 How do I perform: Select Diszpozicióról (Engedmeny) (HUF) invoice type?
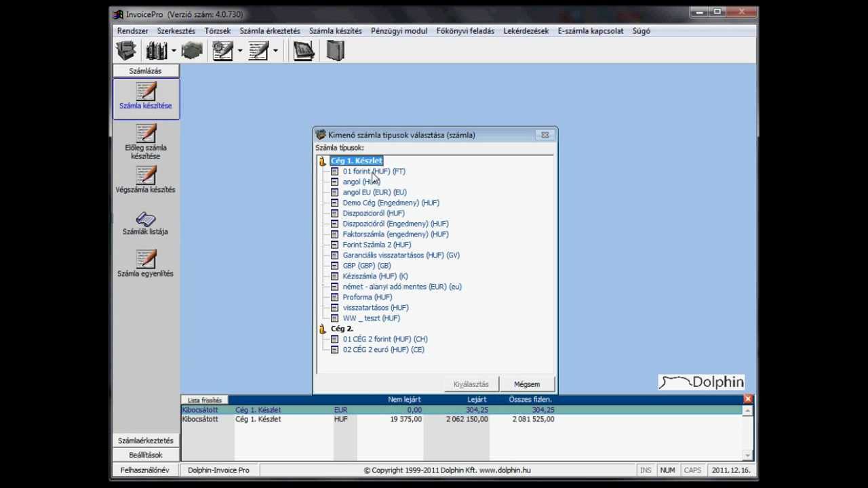pos(395,224)
